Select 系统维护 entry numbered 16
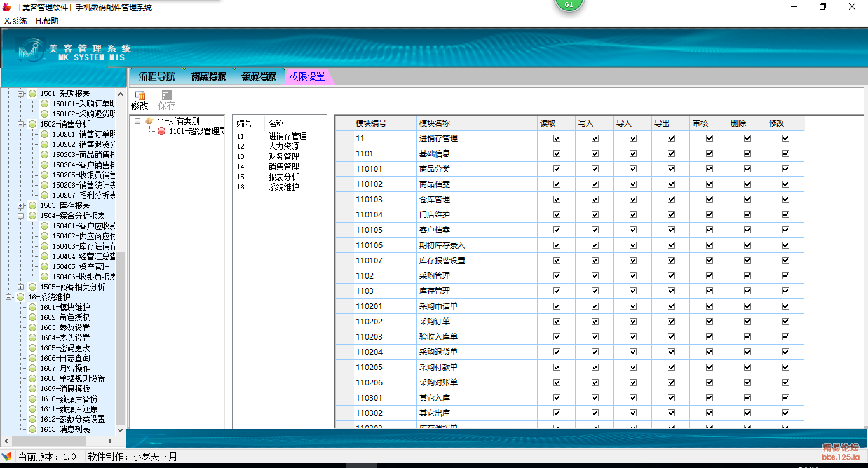Image resolution: width=868 pixels, height=468 pixels. 283,187
